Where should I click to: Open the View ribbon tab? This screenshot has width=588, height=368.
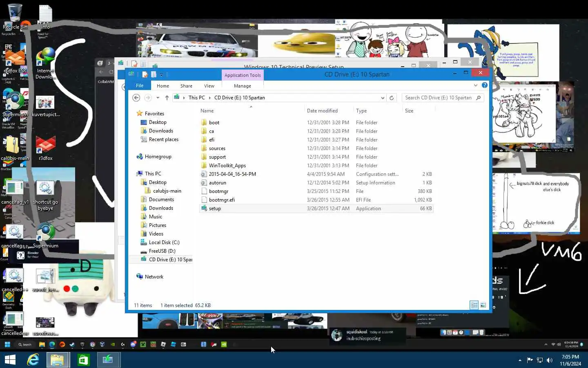coord(209,86)
